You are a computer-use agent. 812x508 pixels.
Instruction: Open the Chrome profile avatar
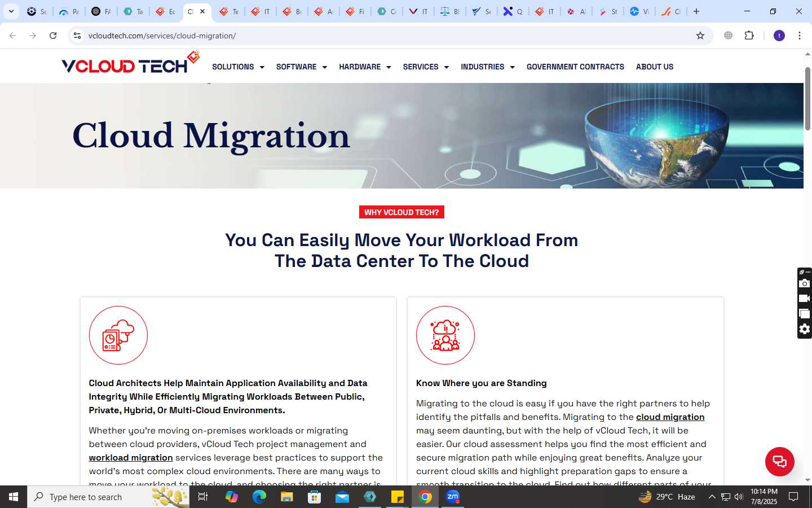click(x=779, y=36)
